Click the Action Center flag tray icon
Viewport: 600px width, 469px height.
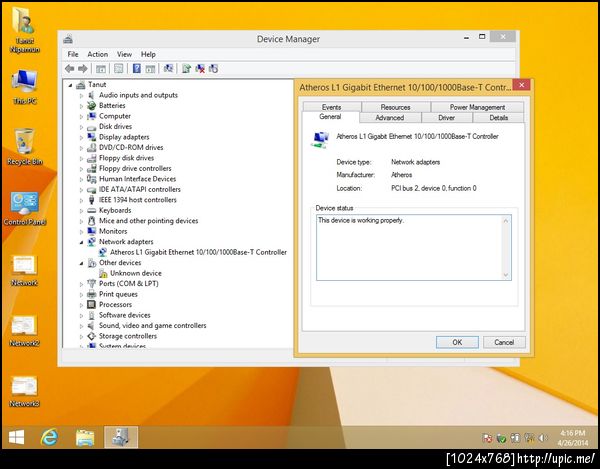tap(488, 438)
